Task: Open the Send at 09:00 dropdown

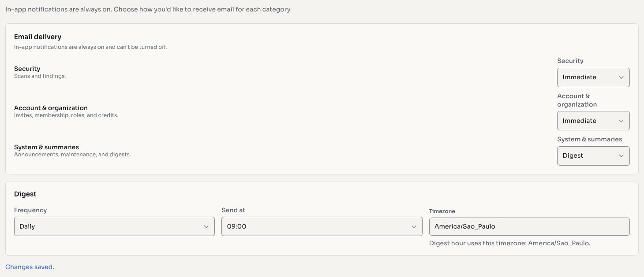Action: [322, 226]
